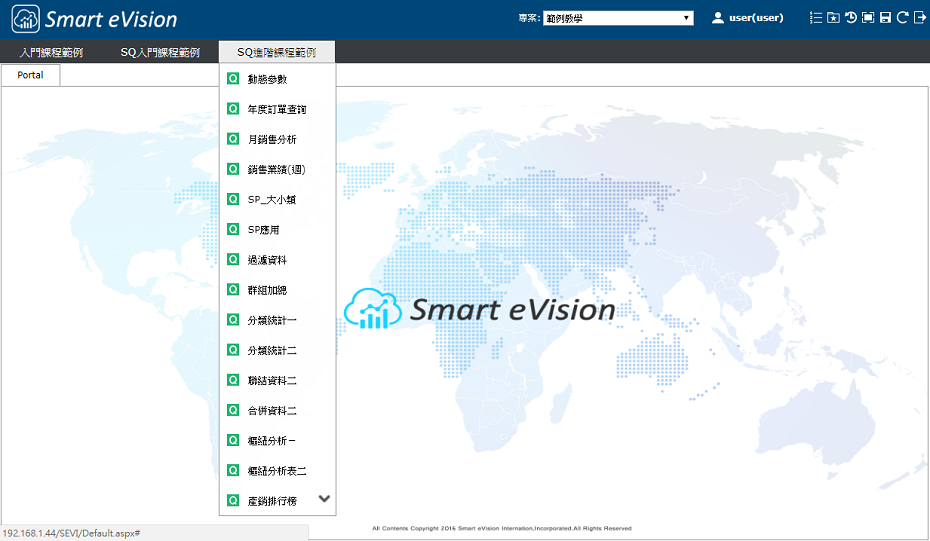
Task: Open the history clock icon
Action: coord(851,18)
